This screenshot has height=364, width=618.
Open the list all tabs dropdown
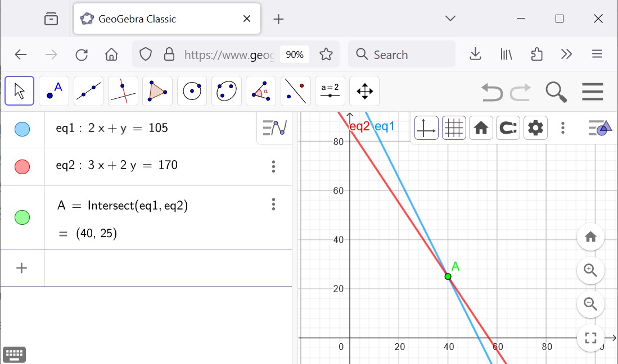(x=450, y=19)
